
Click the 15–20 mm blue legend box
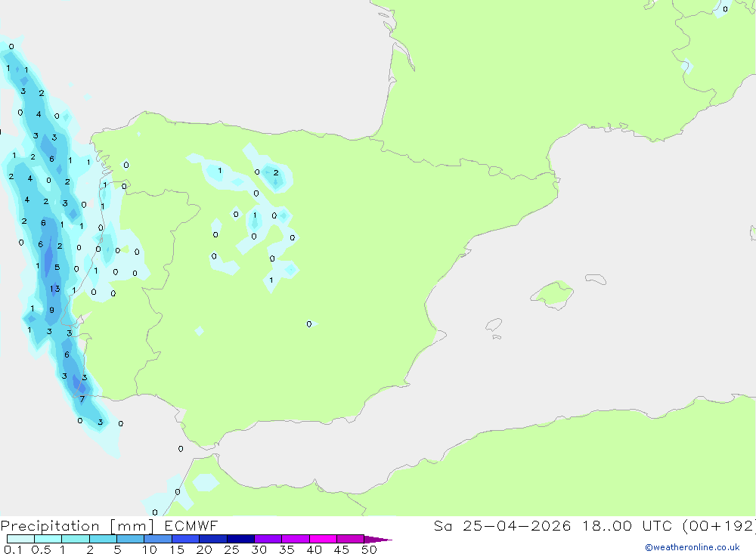186,539
